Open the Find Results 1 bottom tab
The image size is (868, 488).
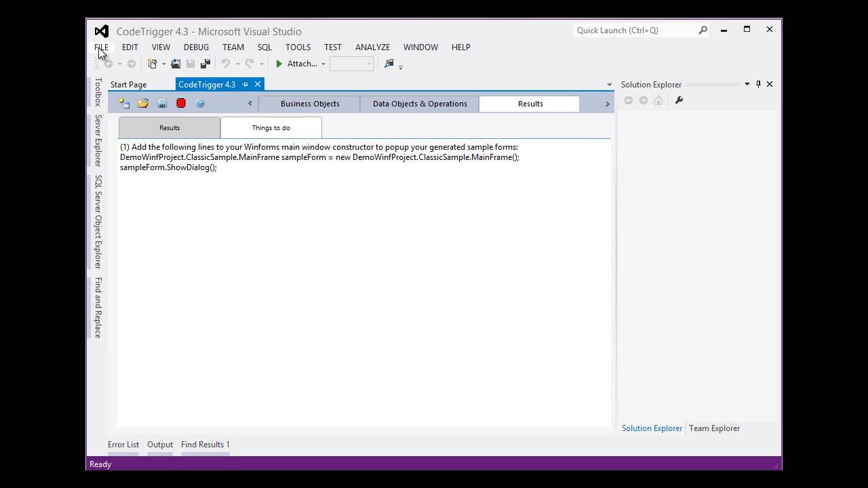tap(205, 445)
